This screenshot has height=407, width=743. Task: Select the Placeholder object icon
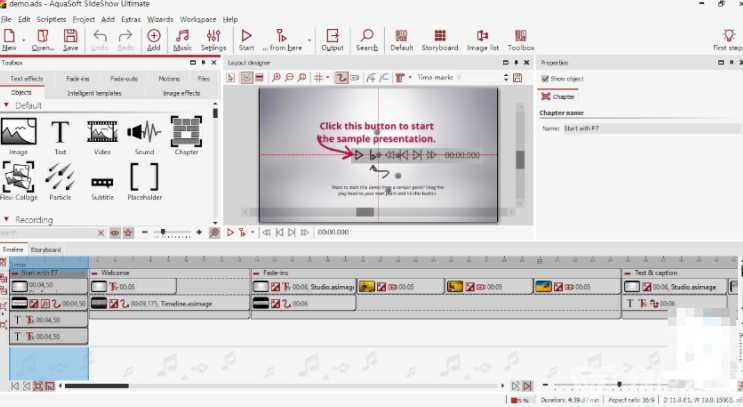[x=144, y=180]
